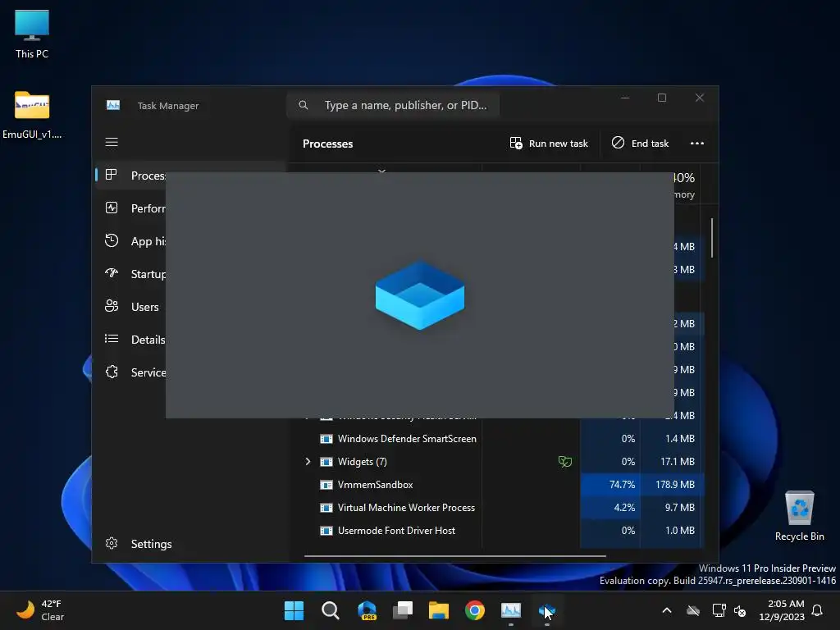This screenshot has height=630, width=840.
Task: Open Task View from taskbar
Action: [x=403, y=610]
